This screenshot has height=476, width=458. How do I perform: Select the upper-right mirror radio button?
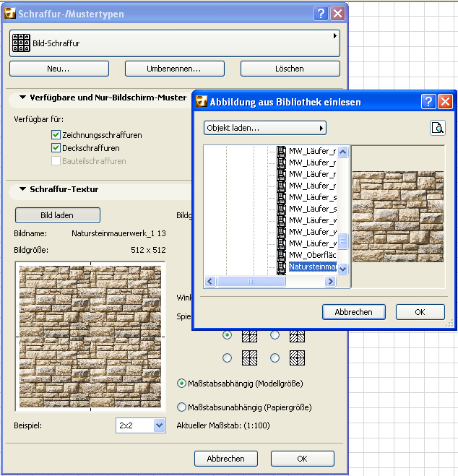pos(275,334)
